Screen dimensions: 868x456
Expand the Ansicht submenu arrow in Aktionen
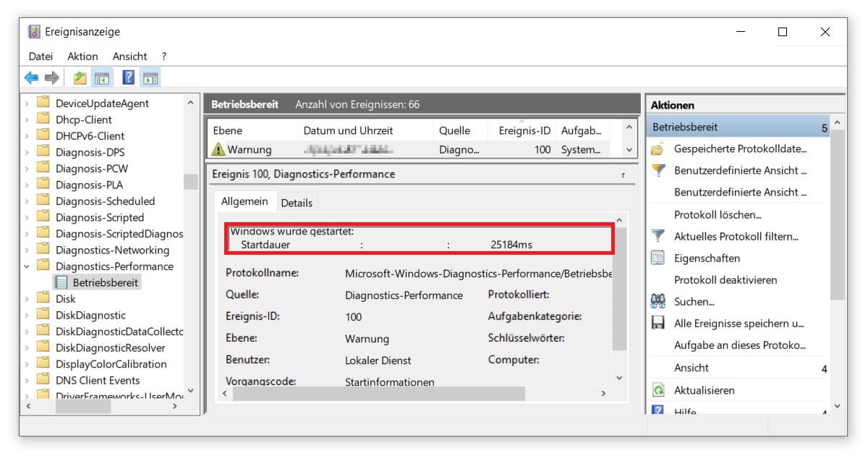click(x=824, y=369)
